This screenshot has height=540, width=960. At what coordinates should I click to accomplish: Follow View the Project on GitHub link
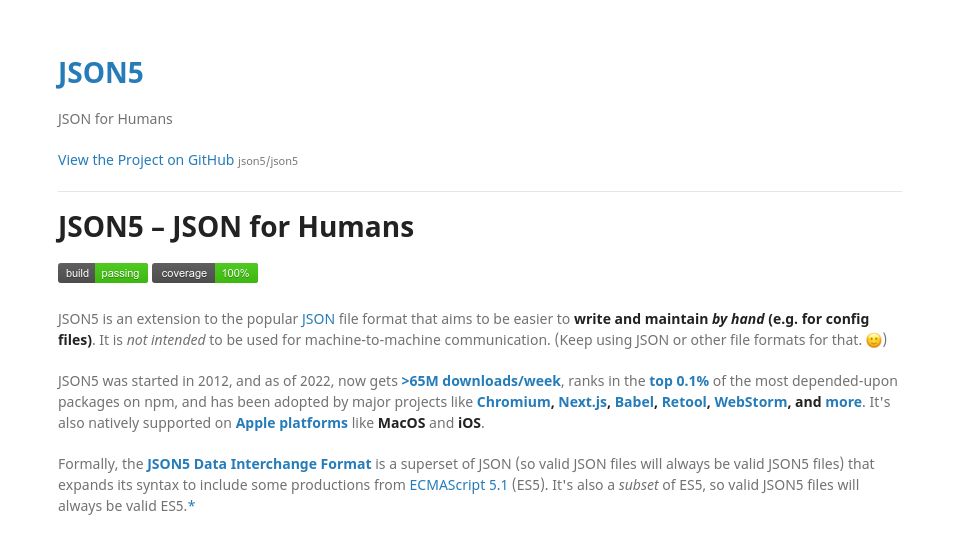click(x=146, y=160)
